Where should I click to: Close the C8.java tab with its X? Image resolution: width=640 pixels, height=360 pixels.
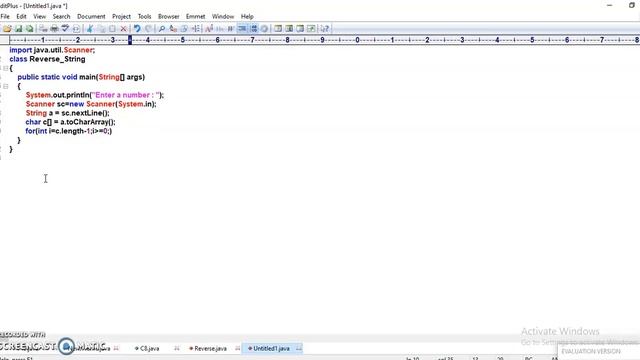177,349
